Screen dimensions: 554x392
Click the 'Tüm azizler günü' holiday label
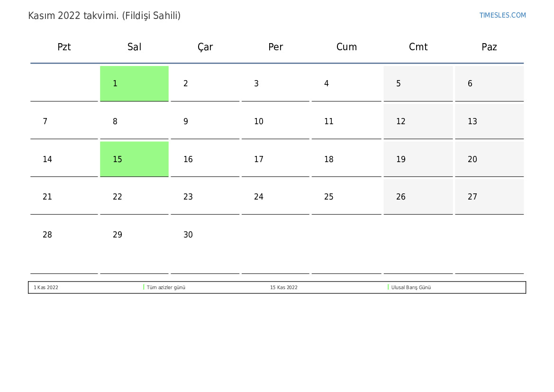click(x=166, y=287)
